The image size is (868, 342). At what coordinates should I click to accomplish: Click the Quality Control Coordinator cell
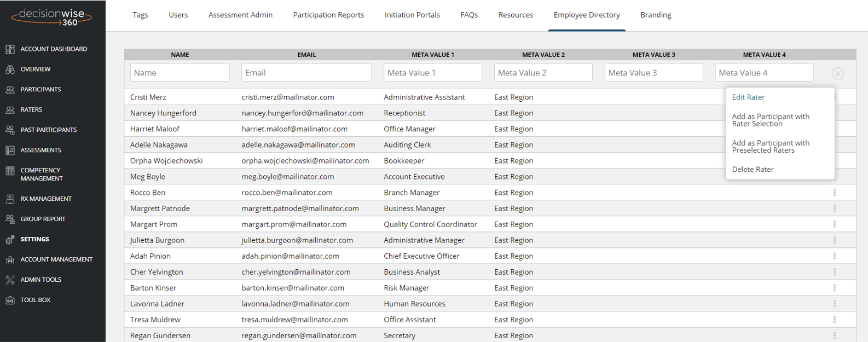click(x=431, y=224)
